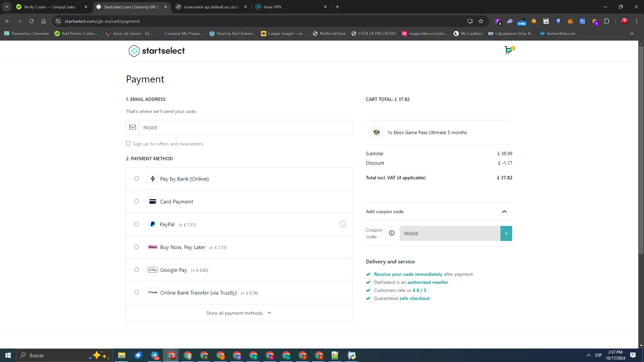
Task: Select the Card Payment radio button
Action: [137, 201]
